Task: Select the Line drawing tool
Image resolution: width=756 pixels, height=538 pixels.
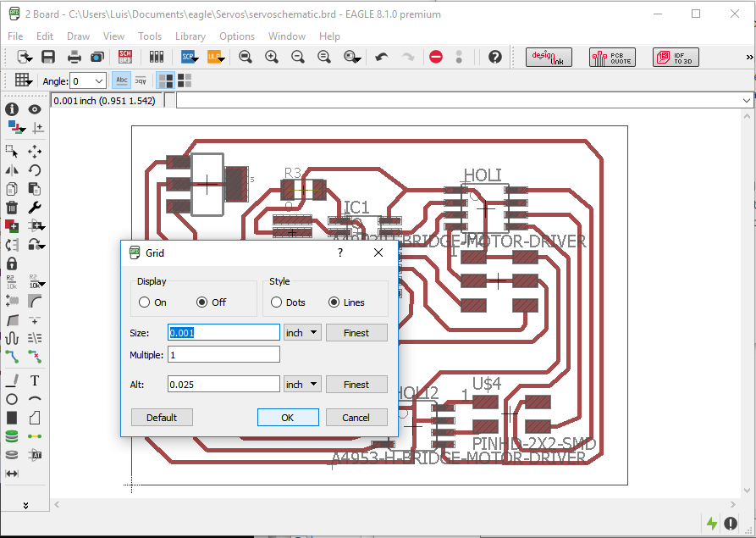Action: tap(12, 380)
